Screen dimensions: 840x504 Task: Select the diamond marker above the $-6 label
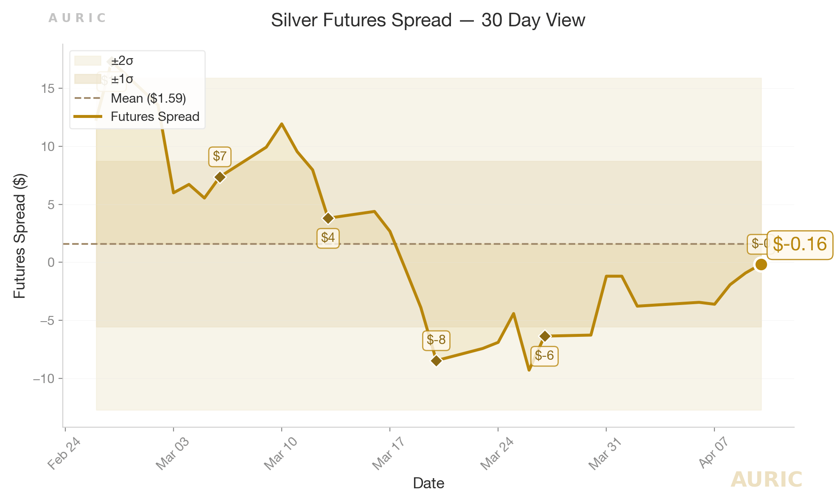tap(545, 336)
